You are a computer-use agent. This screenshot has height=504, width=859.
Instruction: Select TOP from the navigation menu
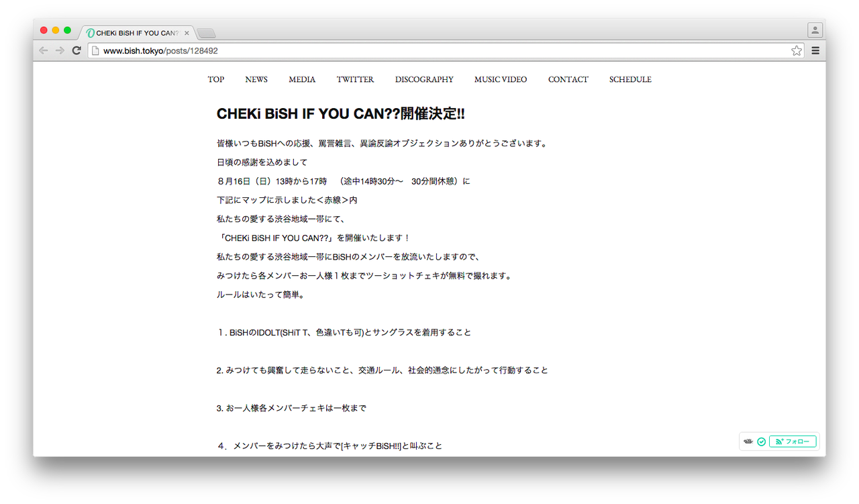215,79
